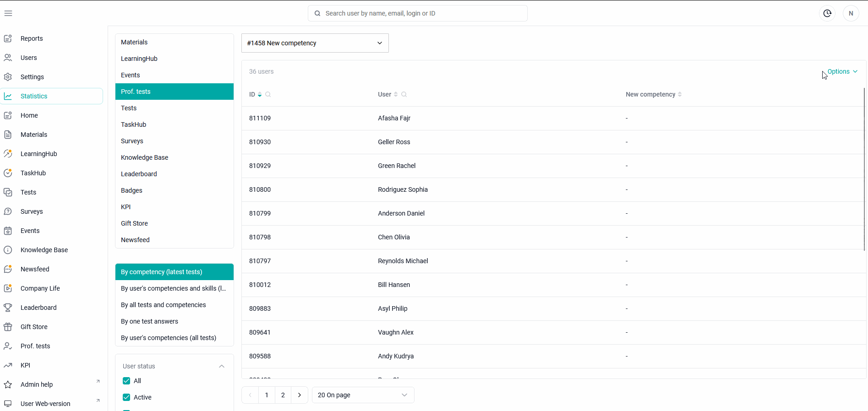Viewport: 868px width, 411px height.
Task: Select LearningHub in statistics submenu
Action: [175, 59]
